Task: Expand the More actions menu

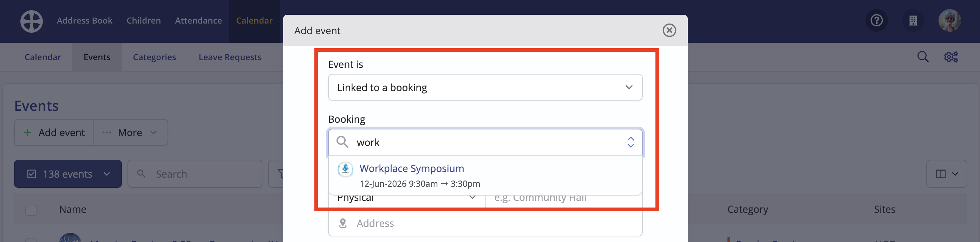Action: pyautogui.click(x=130, y=133)
